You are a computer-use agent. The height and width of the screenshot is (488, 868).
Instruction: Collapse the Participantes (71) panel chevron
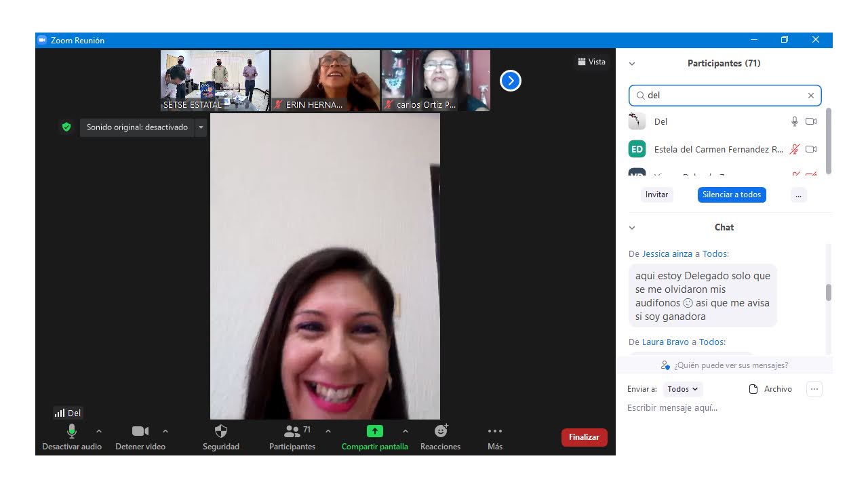pos(632,64)
